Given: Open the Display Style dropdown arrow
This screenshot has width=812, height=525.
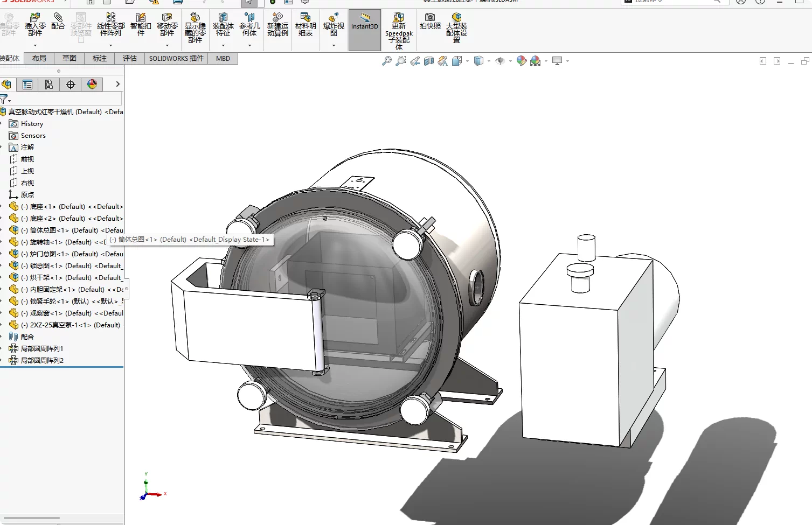Looking at the screenshot, I should pos(489,61).
